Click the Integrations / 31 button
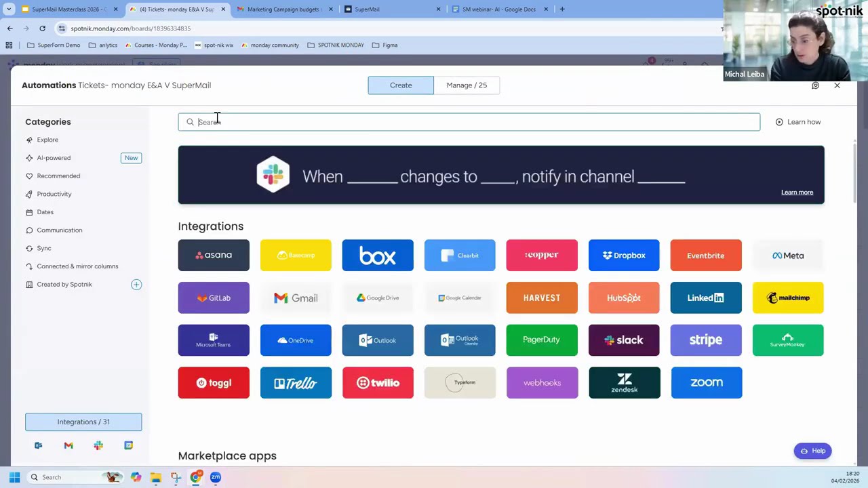Image resolution: width=868 pixels, height=488 pixels. pyautogui.click(x=83, y=422)
